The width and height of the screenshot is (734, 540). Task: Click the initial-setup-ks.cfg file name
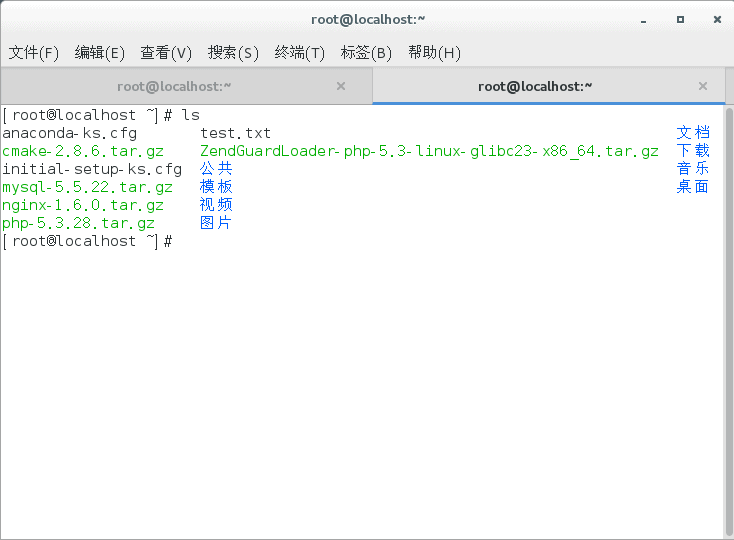pyautogui.click(x=92, y=169)
